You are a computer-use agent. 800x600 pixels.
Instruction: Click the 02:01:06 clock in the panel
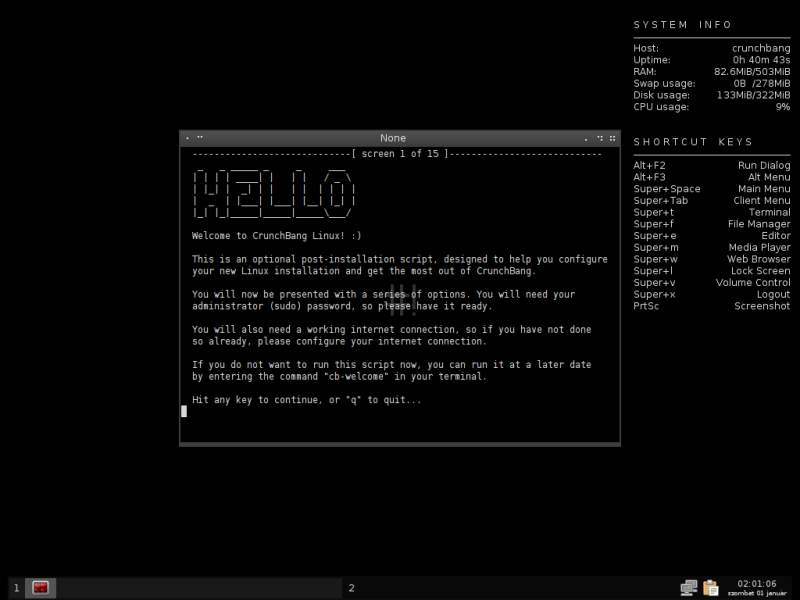pyautogui.click(x=757, y=584)
